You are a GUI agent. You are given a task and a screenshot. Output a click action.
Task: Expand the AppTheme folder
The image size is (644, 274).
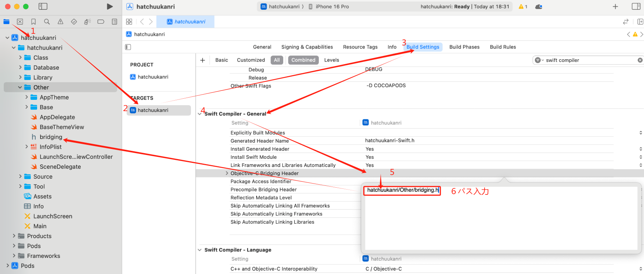(x=26, y=97)
